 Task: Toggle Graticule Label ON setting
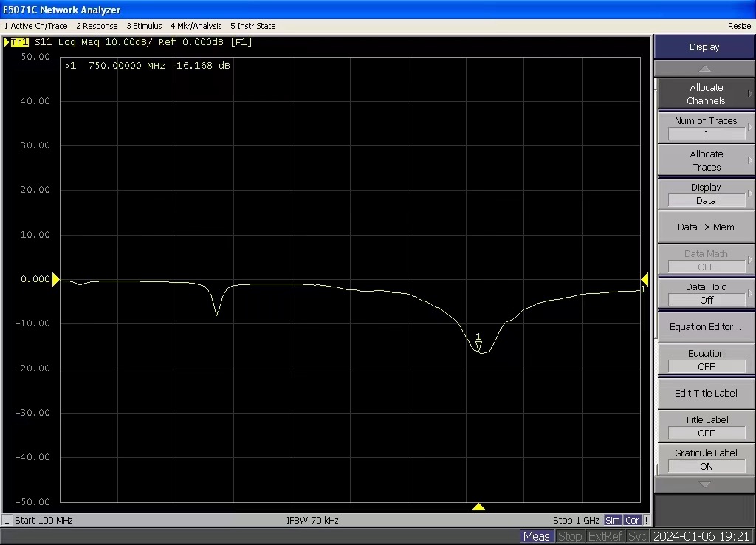706,459
